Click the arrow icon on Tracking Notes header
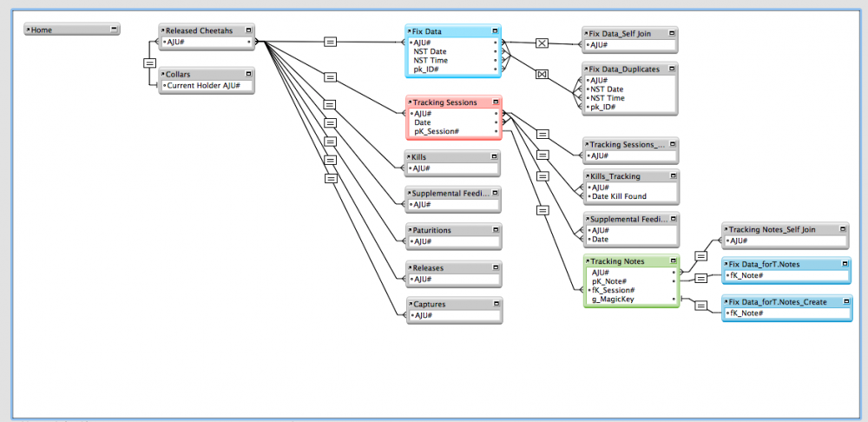 click(588, 261)
